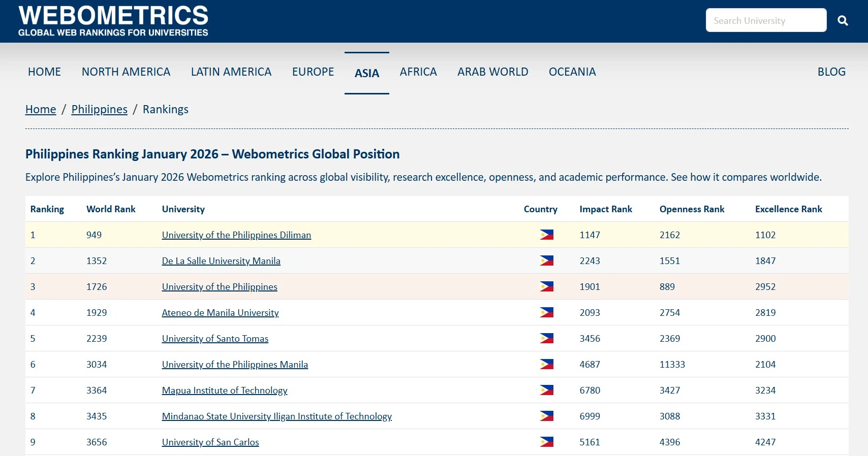Click the Philippines breadcrumb link

point(100,109)
